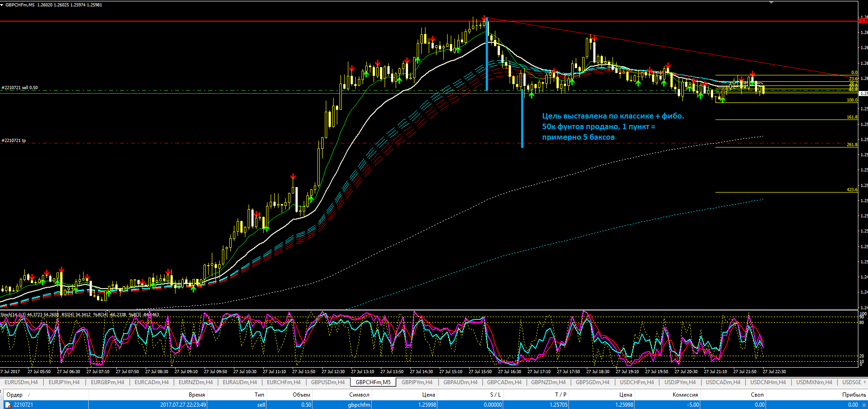Select the active GBPCHFm,M5 chart tab
This screenshot has width=868, height=409.
pos(373,382)
